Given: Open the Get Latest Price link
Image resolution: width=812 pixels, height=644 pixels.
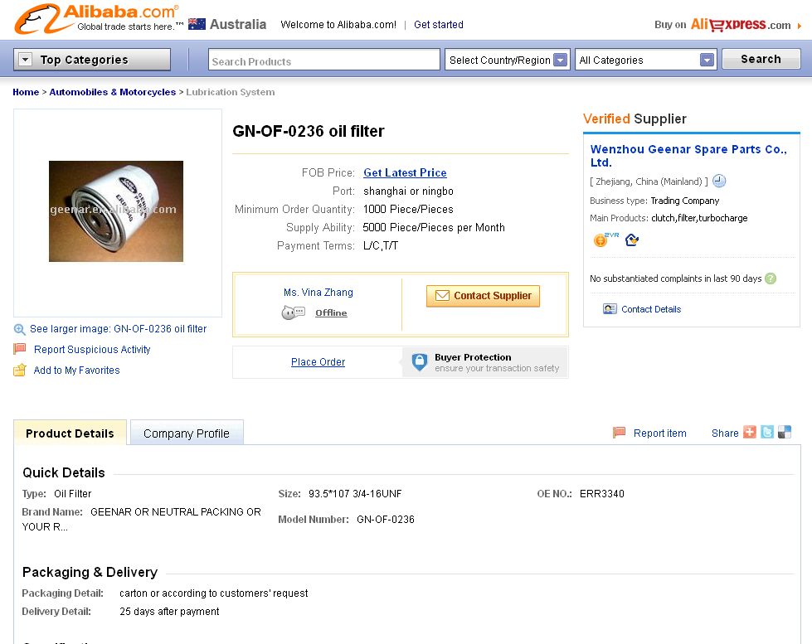Looking at the screenshot, I should click(405, 173).
